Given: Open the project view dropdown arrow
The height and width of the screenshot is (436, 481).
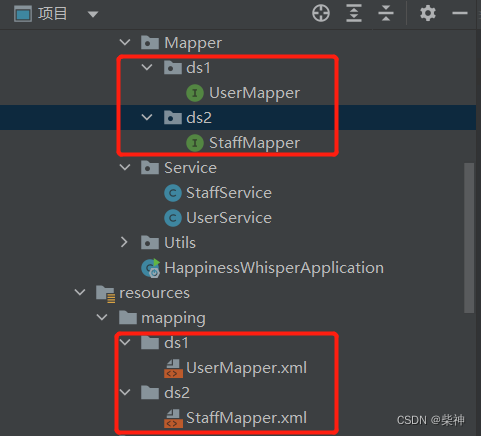Looking at the screenshot, I should point(93,14).
